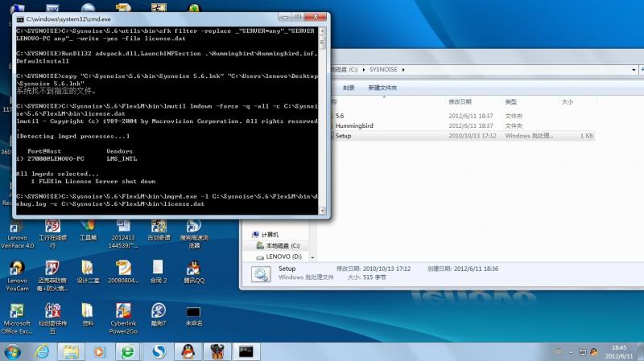
Task: Open the 2012413 144539 document icon
Action: pos(123,234)
